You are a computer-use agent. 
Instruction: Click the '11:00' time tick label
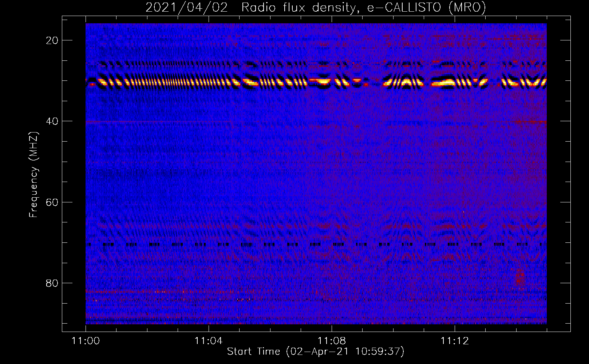coord(86,341)
